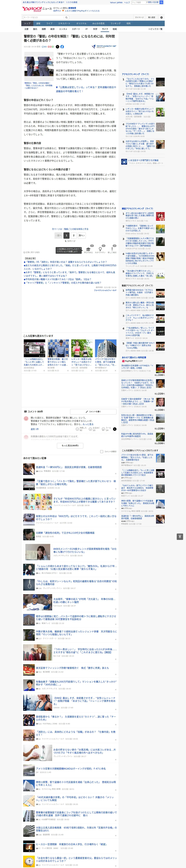Image resolution: width=186 pixels, height=868 pixels.
Task: Click the first commenter's pink avatar
Action: pyautogui.click(x=26, y=418)
